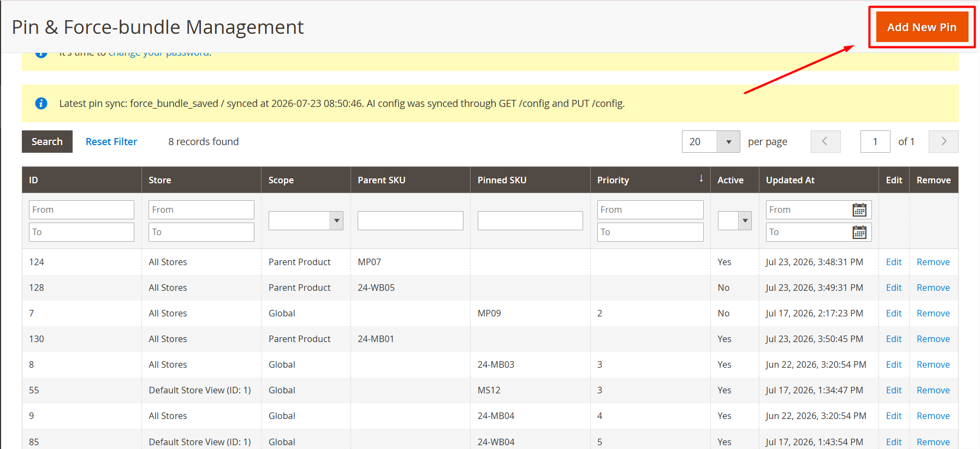Edit pin 124 with SKU MP07
This screenshot has width=980, height=449.
point(894,262)
